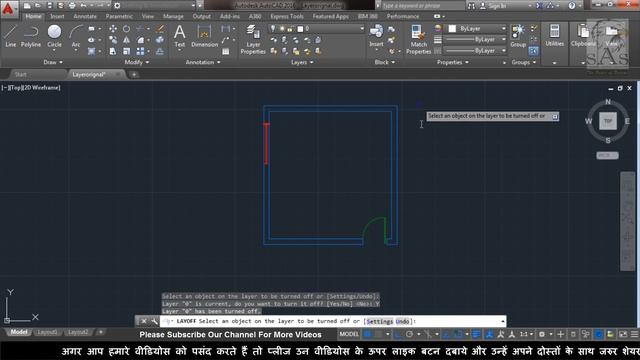Click the TOP face of ViewCube

[x=608, y=121]
